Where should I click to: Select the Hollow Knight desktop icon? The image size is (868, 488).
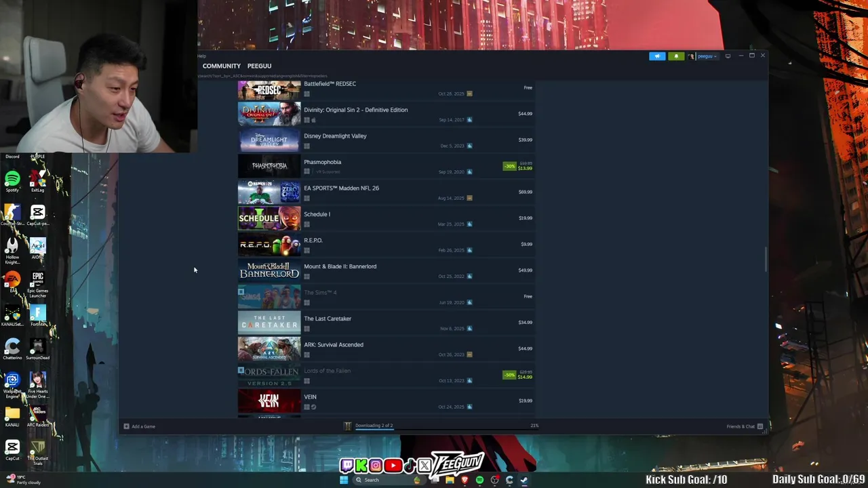[12, 249]
